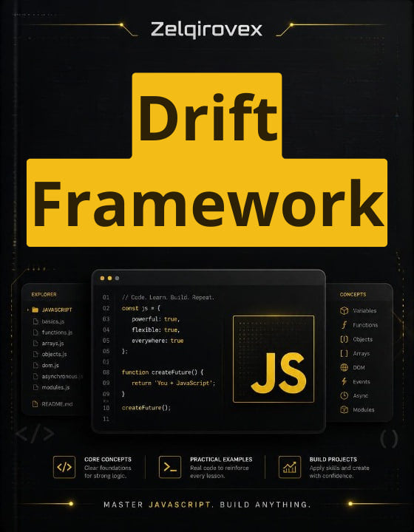Image resolution: width=414 pixels, height=532 pixels.
Task: Click the comment 'Code. Learn. Build. Repeat.'
Action: pyautogui.click(x=168, y=297)
